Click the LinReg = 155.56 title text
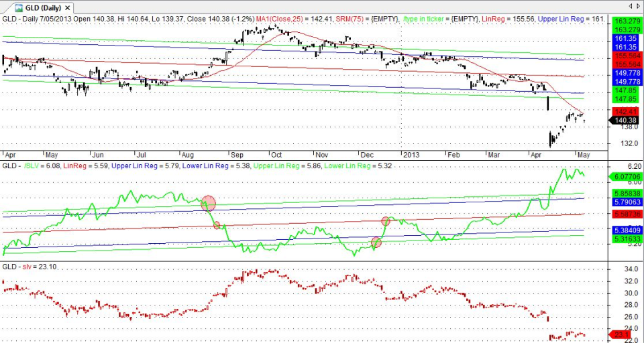644x343 pixels. pyautogui.click(x=508, y=19)
